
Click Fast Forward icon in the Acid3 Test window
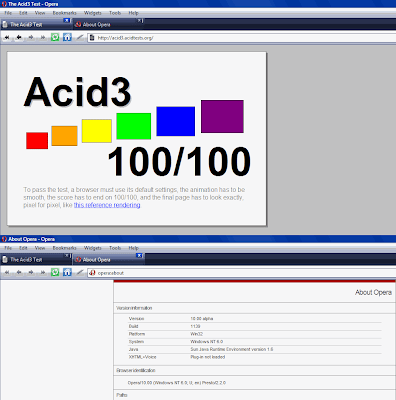coord(43,38)
